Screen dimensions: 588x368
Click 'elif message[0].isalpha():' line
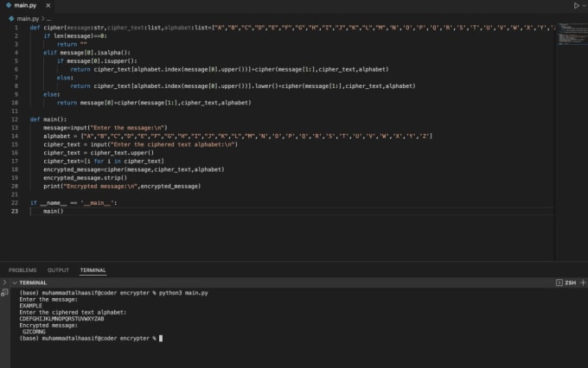(87, 53)
